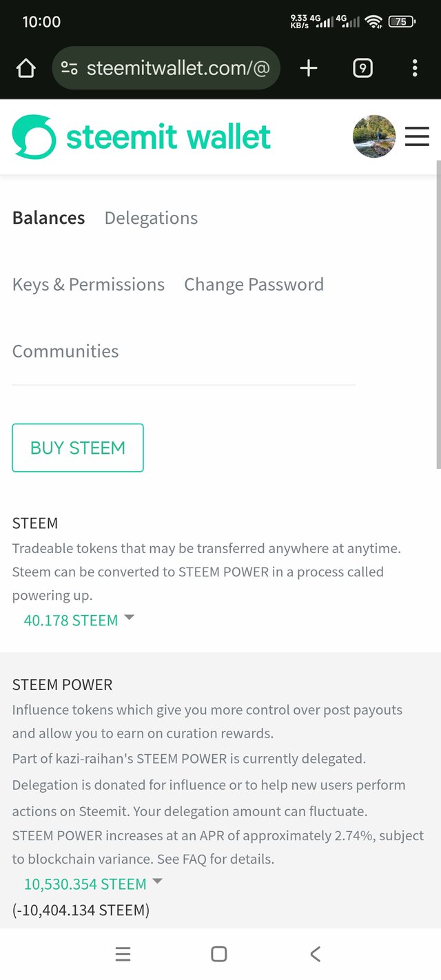Screen dimensions: 441x980
Task: Tap the Android recent apps icon
Action: tap(123, 954)
